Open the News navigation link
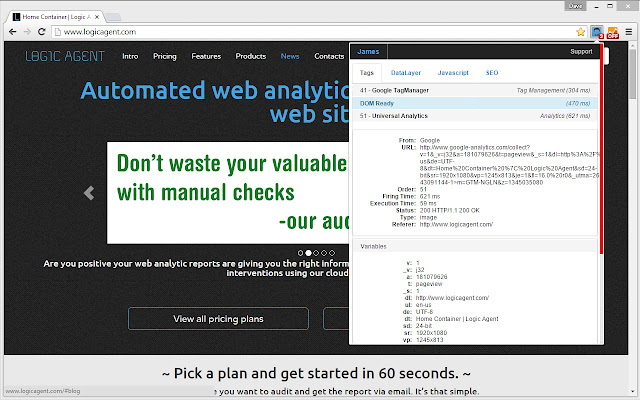Screen dimensions: 640x400 (x=290, y=56)
